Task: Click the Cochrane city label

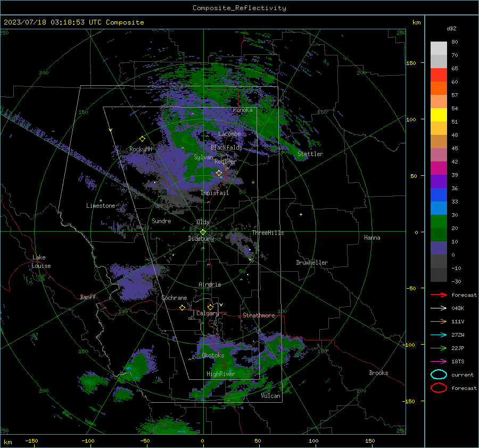Action: [x=174, y=298]
